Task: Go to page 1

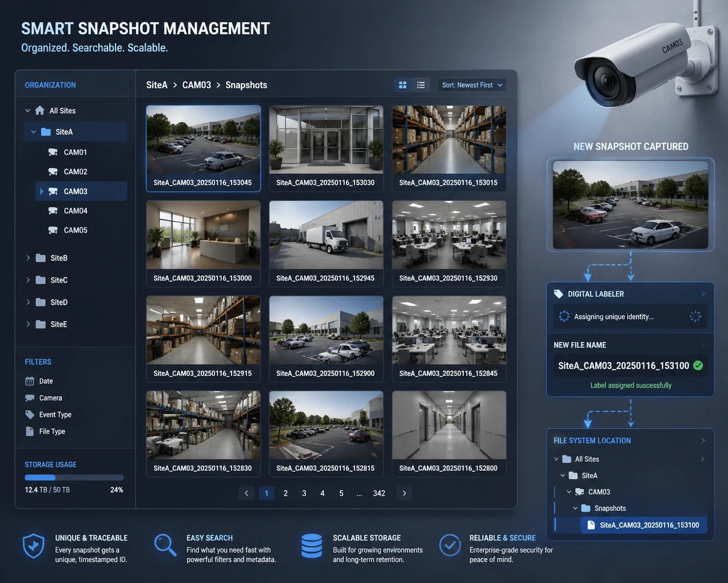Action: click(266, 493)
